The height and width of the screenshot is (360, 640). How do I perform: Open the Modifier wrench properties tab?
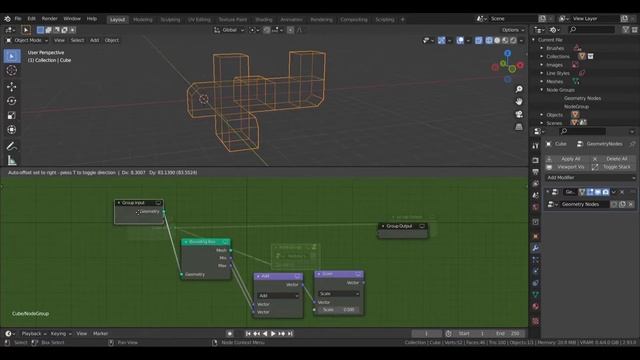(536, 248)
